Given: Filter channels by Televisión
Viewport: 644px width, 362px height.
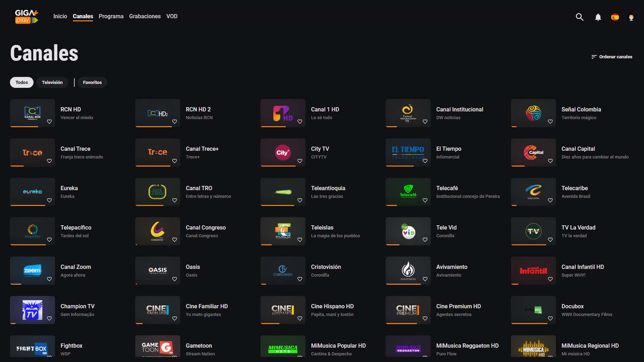Looking at the screenshot, I should (52, 82).
